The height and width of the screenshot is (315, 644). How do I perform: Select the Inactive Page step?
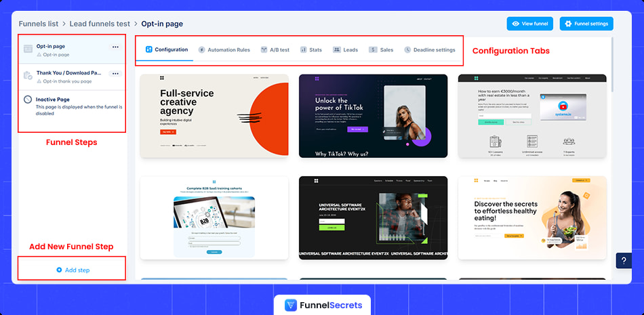[x=72, y=106]
